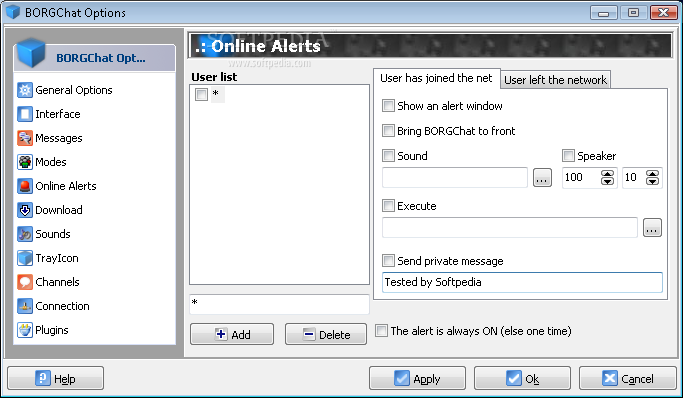Click the private message text field
Image resolution: width=683 pixels, height=398 pixels.
click(x=522, y=282)
